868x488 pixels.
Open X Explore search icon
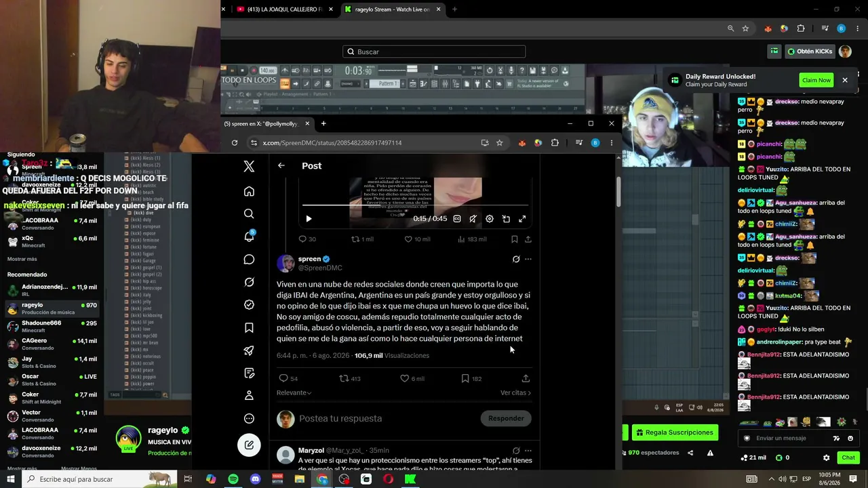point(249,213)
